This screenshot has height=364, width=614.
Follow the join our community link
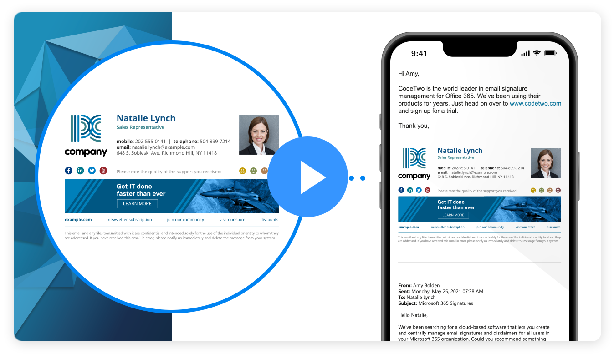click(185, 219)
